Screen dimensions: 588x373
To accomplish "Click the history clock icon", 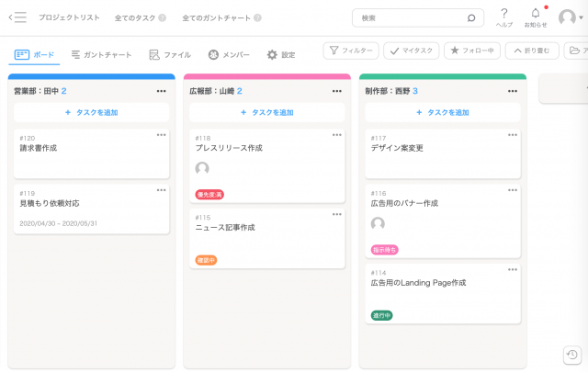I will [x=571, y=355].
